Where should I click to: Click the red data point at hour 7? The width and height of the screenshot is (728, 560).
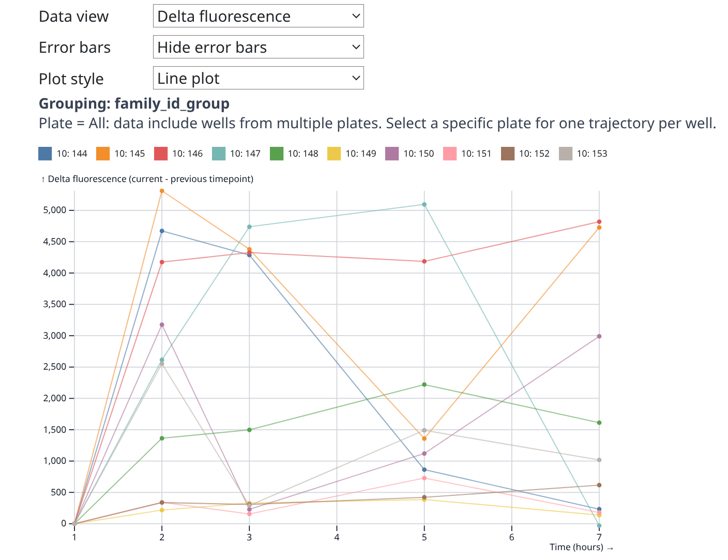[599, 222]
